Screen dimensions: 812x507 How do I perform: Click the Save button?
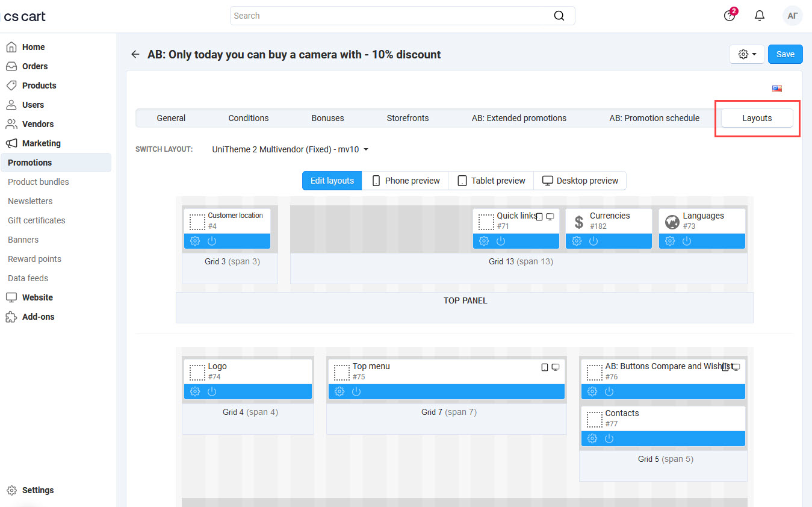tap(785, 54)
